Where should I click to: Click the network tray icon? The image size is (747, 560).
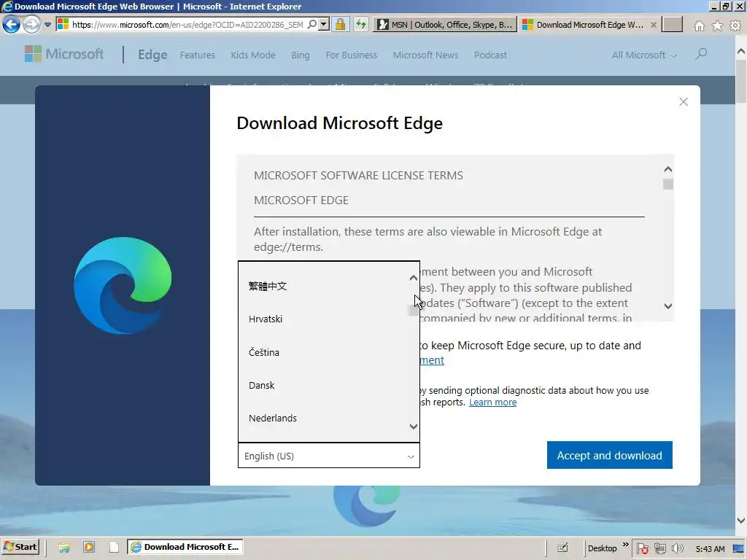pos(659,548)
